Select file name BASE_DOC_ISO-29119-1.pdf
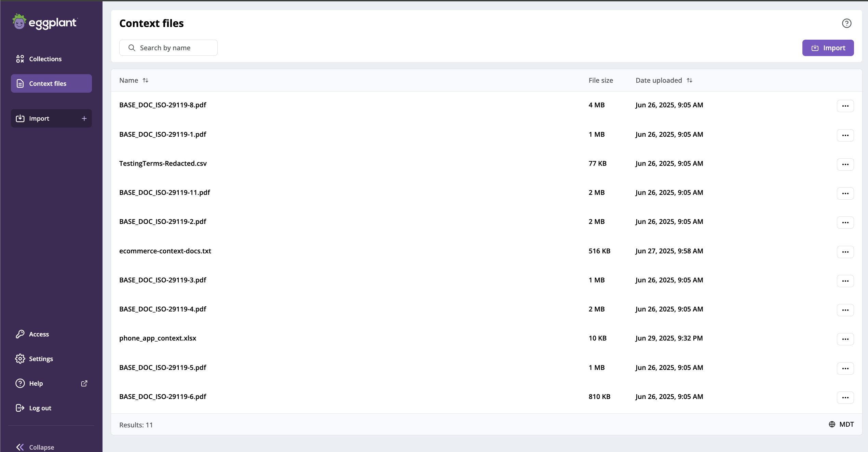 point(163,134)
